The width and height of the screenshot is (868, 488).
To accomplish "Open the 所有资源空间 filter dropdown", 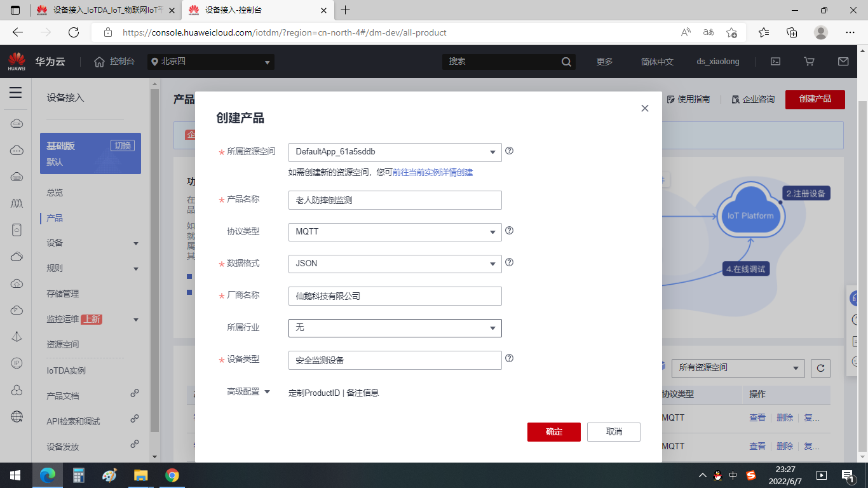I will tap(738, 368).
